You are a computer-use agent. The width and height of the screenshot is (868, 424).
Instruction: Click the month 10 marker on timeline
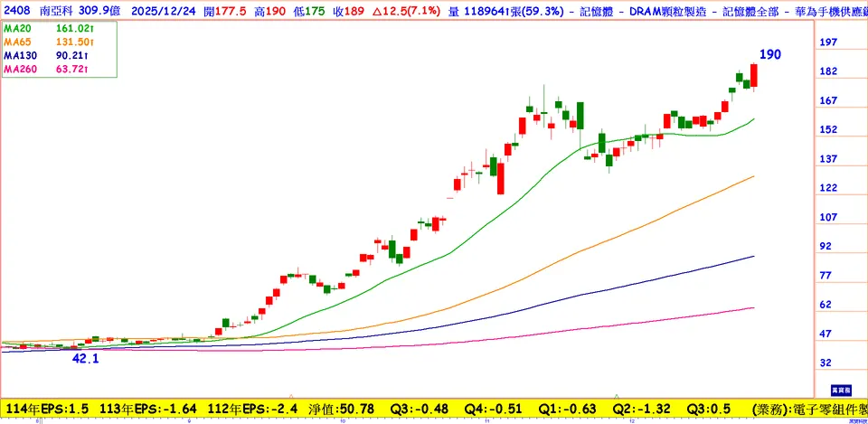pos(344,420)
